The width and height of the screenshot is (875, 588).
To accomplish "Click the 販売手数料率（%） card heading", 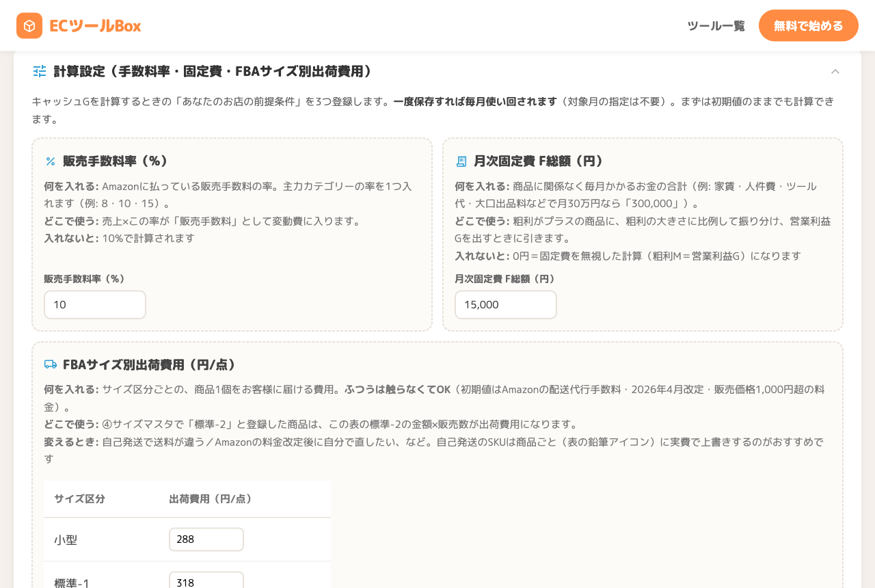I will pyautogui.click(x=116, y=161).
